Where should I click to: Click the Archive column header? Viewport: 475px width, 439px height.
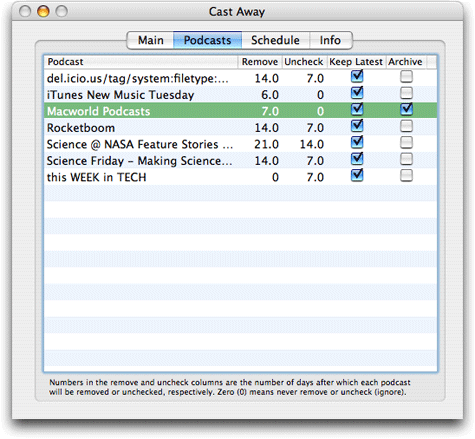405,62
